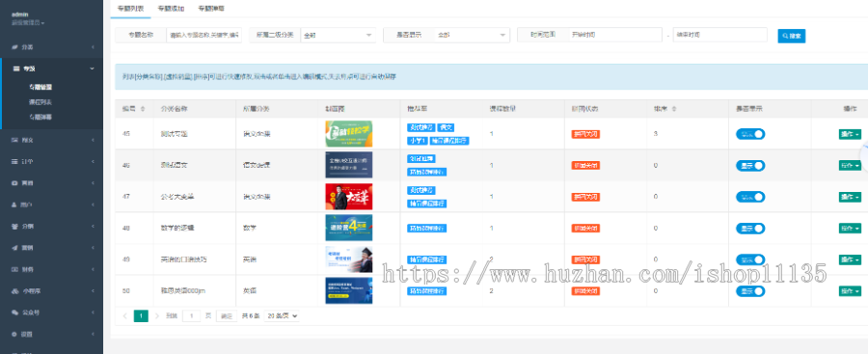Open 课程列表 in the sidebar submenu
The width and height of the screenshot is (868, 354).
point(41,102)
